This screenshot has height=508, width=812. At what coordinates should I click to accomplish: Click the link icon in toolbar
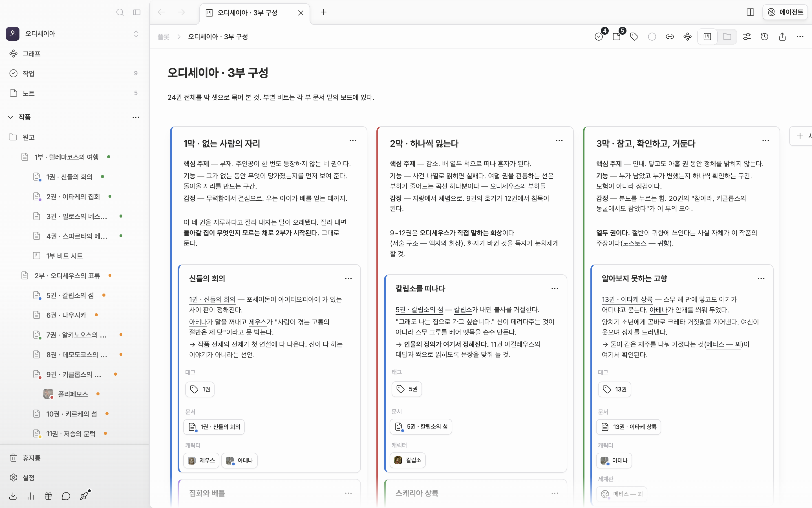coord(670,36)
